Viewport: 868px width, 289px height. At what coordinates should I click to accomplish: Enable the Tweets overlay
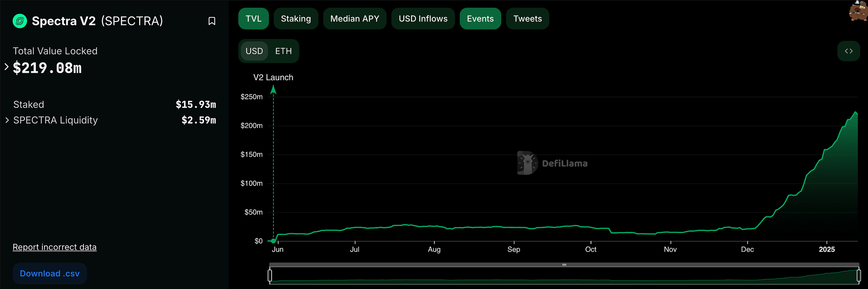click(x=528, y=18)
